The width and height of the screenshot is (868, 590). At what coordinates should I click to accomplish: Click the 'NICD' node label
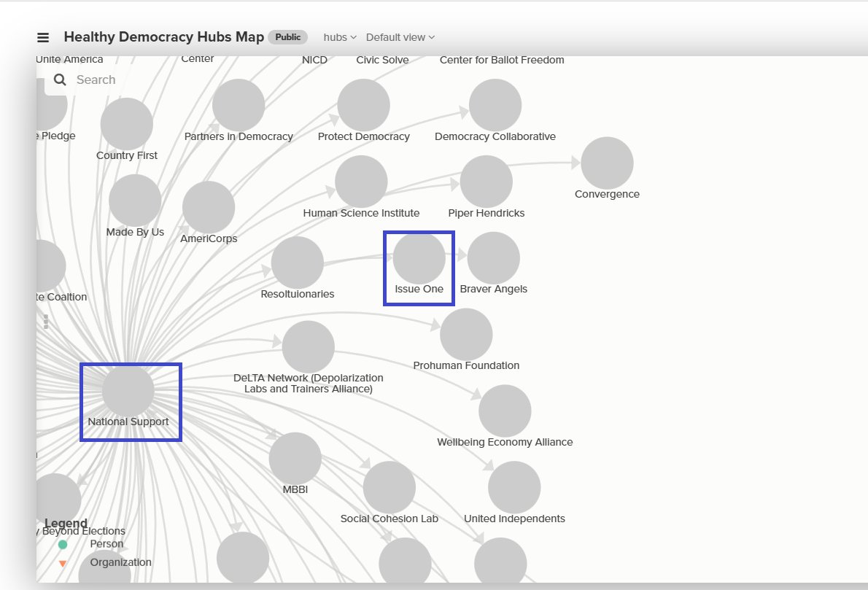314,60
